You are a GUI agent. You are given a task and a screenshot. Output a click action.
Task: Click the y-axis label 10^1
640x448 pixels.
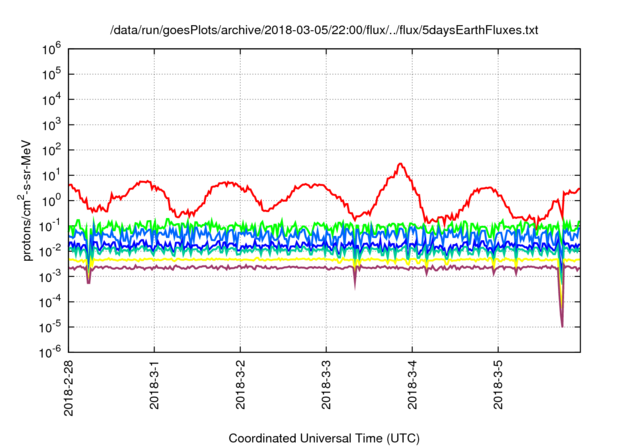tap(52, 176)
